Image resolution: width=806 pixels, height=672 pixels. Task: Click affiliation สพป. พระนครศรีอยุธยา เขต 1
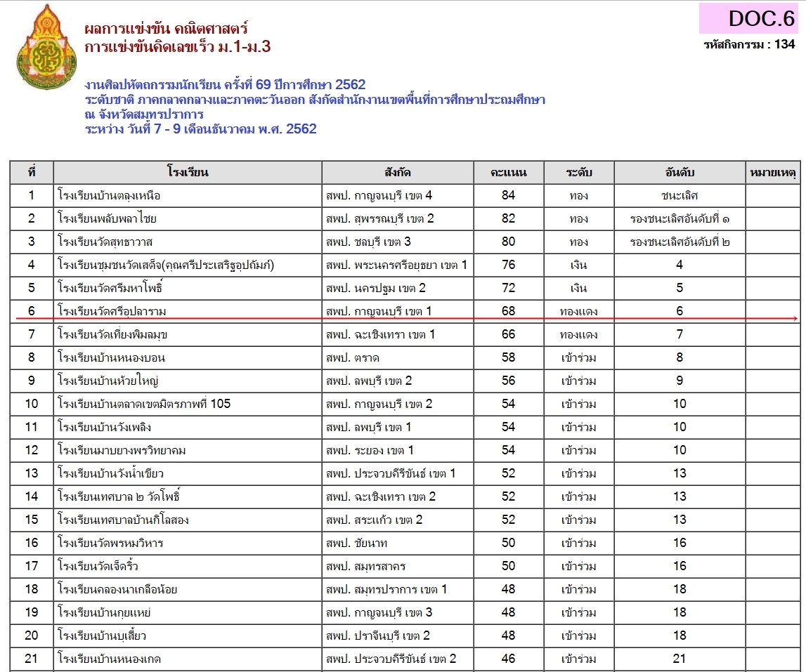(396, 265)
